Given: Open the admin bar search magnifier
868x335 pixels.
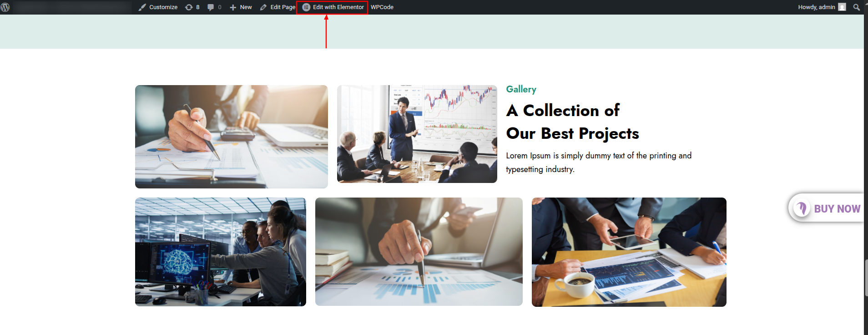Looking at the screenshot, I should (857, 7).
